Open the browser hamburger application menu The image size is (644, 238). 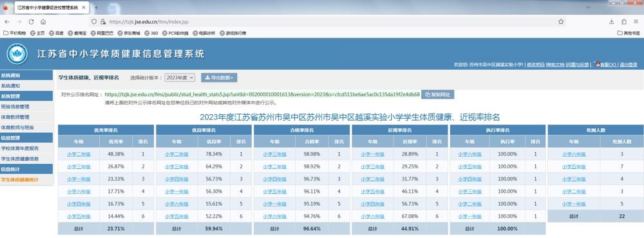click(x=636, y=21)
